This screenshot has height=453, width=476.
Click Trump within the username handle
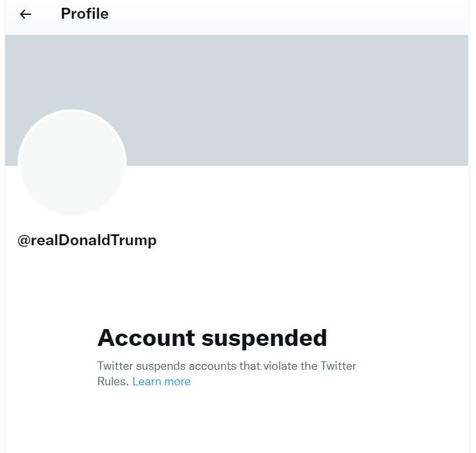pos(133,241)
